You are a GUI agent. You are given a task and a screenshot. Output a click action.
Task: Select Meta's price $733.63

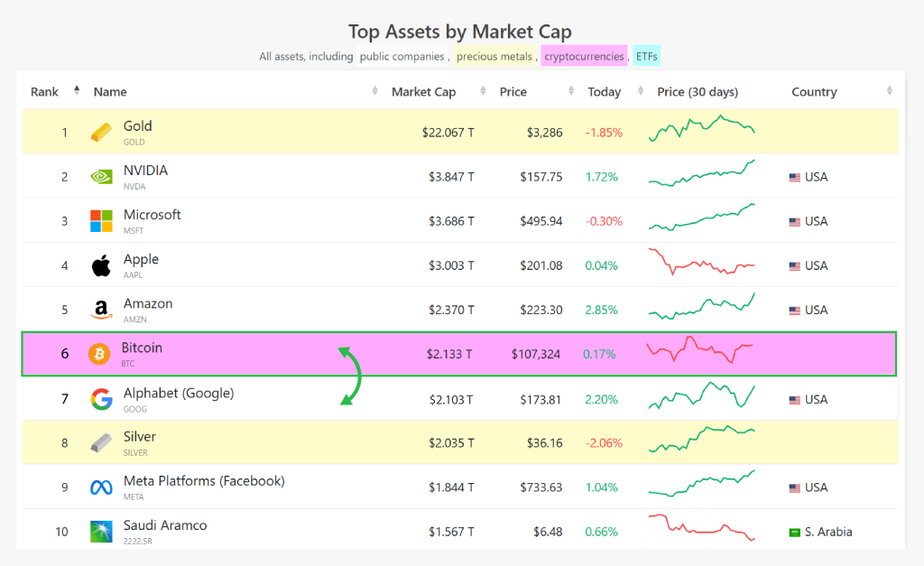point(541,487)
